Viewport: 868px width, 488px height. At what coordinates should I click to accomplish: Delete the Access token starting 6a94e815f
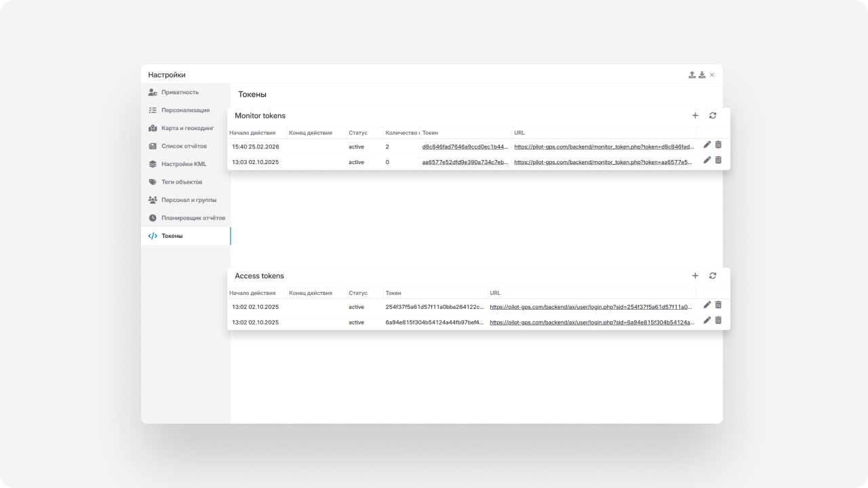718,321
